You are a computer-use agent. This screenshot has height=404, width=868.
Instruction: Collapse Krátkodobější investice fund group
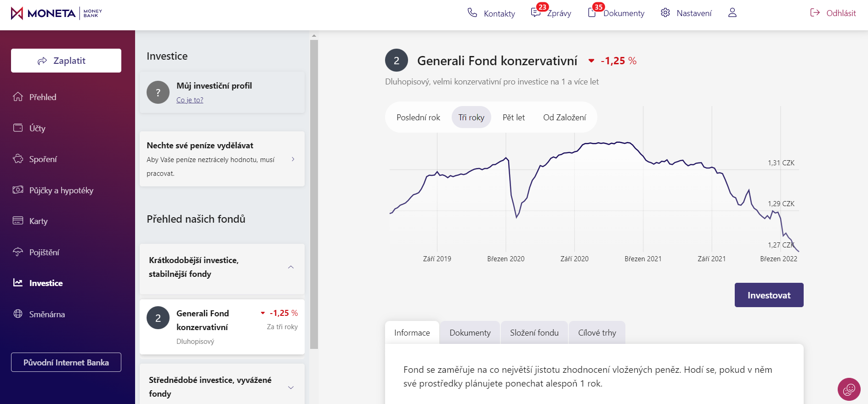coord(290,267)
